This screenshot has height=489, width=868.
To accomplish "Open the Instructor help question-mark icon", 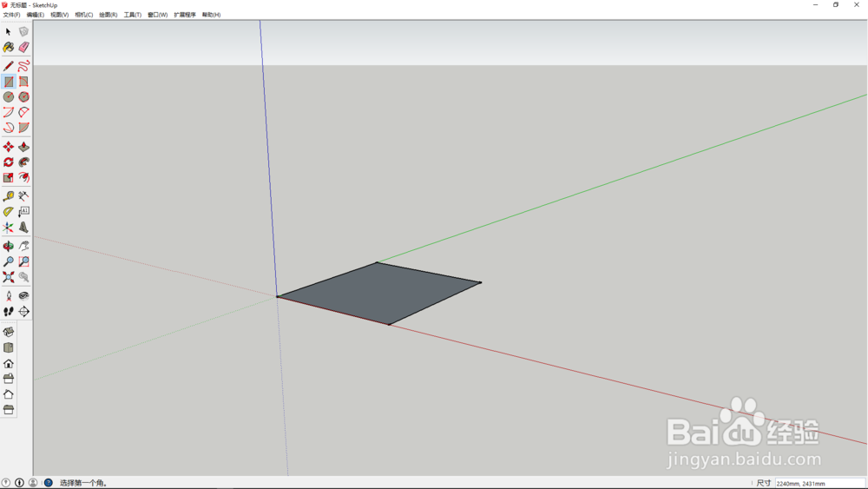I will pos(48,483).
